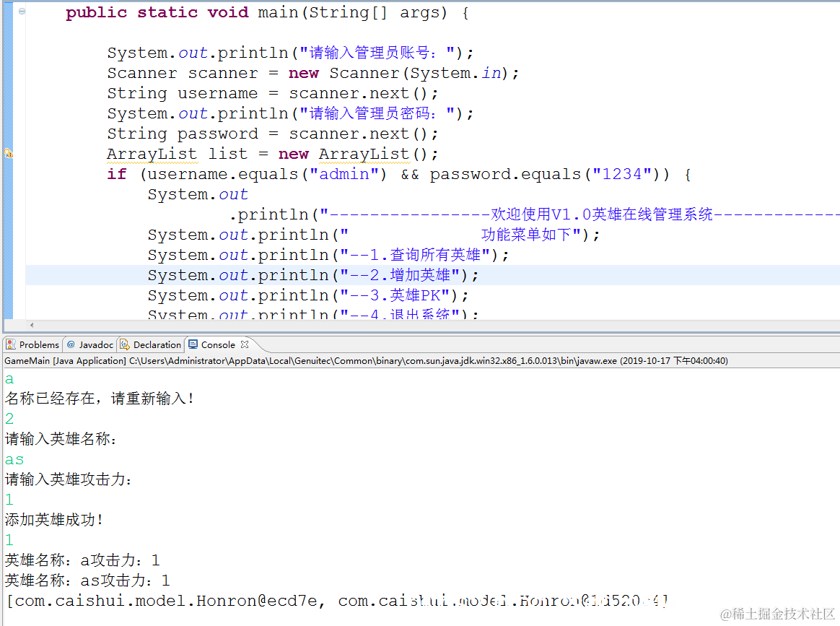Click console line '英雄名称: as攻击力: 1'

point(88,581)
